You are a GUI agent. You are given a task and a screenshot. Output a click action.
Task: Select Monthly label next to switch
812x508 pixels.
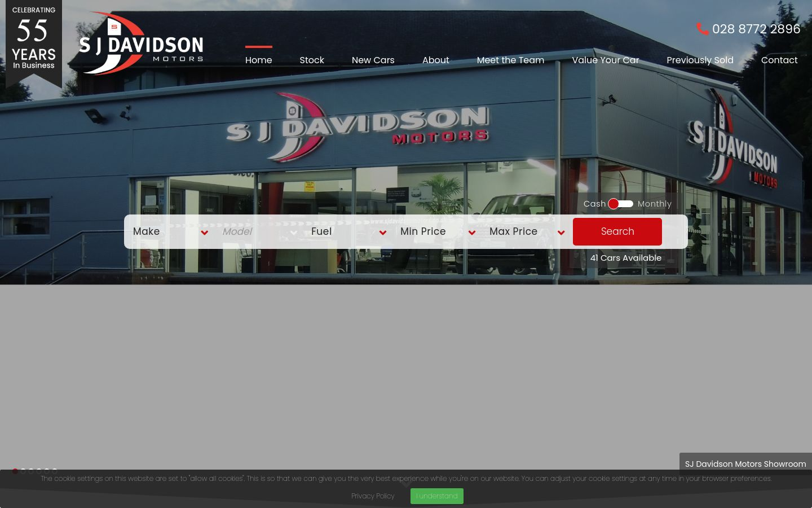tap(655, 204)
